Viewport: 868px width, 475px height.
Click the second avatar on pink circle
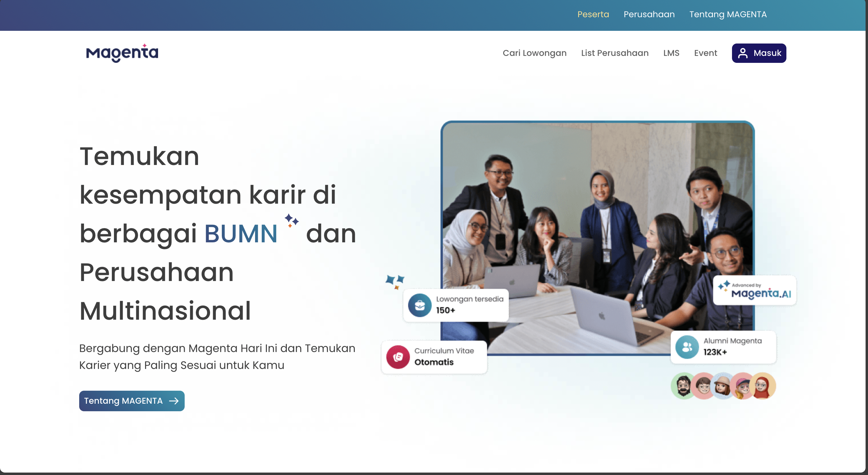point(703,386)
